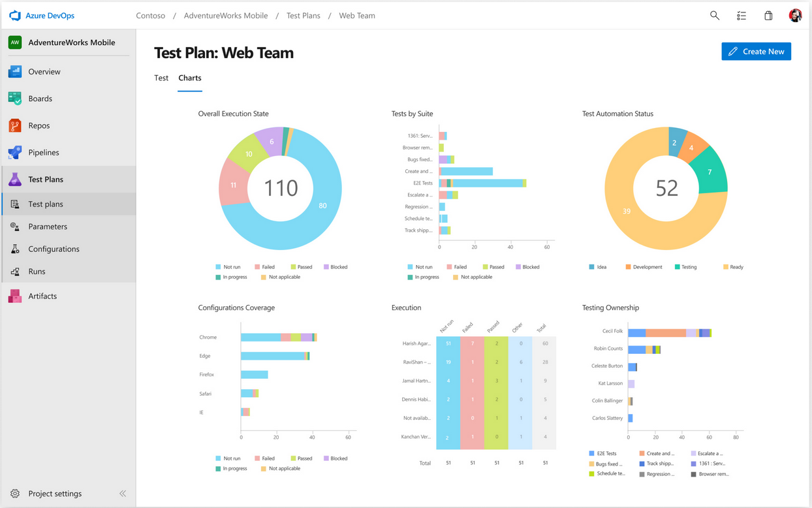Image resolution: width=812 pixels, height=508 pixels.
Task: Select the Charts tab
Action: coord(190,78)
